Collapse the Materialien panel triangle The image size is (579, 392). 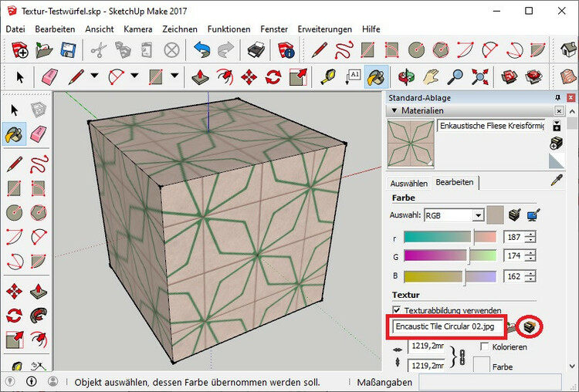point(394,110)
